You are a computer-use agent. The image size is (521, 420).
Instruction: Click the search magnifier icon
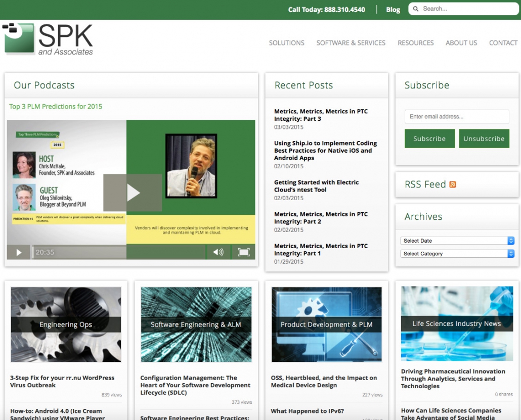coord(416,9)
